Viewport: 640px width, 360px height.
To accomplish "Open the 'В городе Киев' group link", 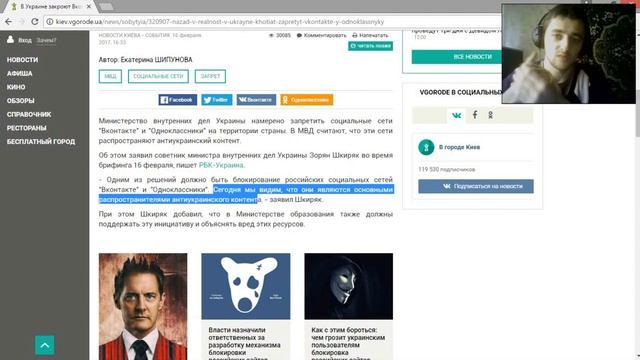I will (459, 147).
